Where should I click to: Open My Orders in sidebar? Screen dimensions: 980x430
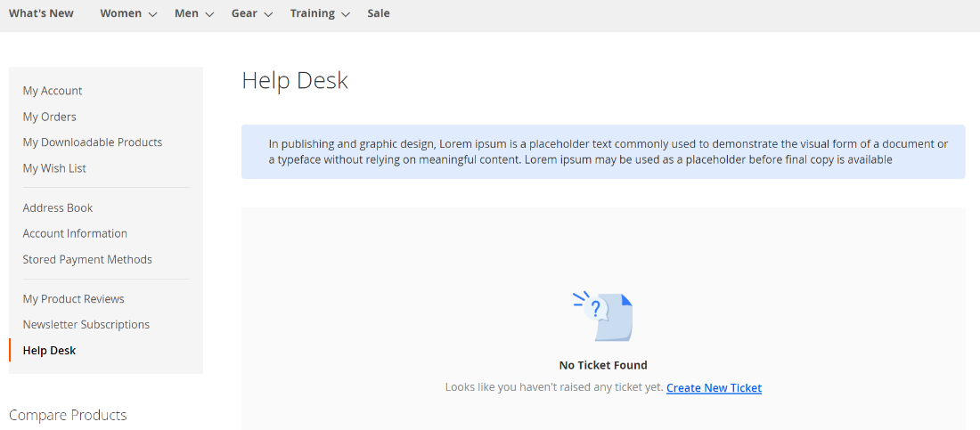point(50,117)
